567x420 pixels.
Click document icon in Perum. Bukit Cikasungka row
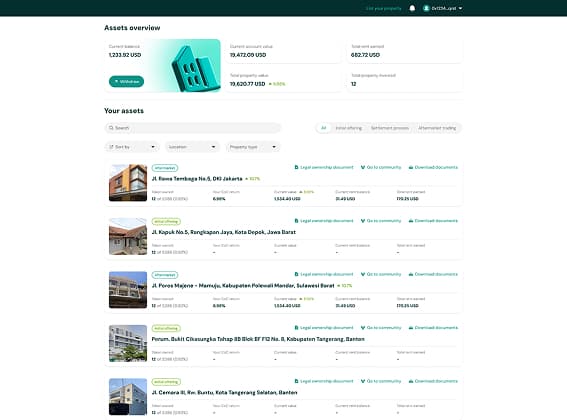click(297, 327)
